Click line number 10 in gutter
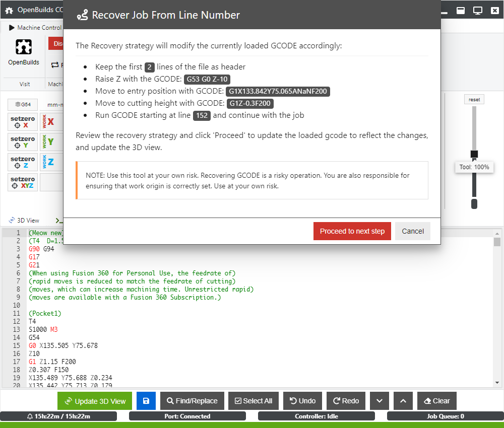This screenshot has width=504, height=428. [x=17, y=305]
